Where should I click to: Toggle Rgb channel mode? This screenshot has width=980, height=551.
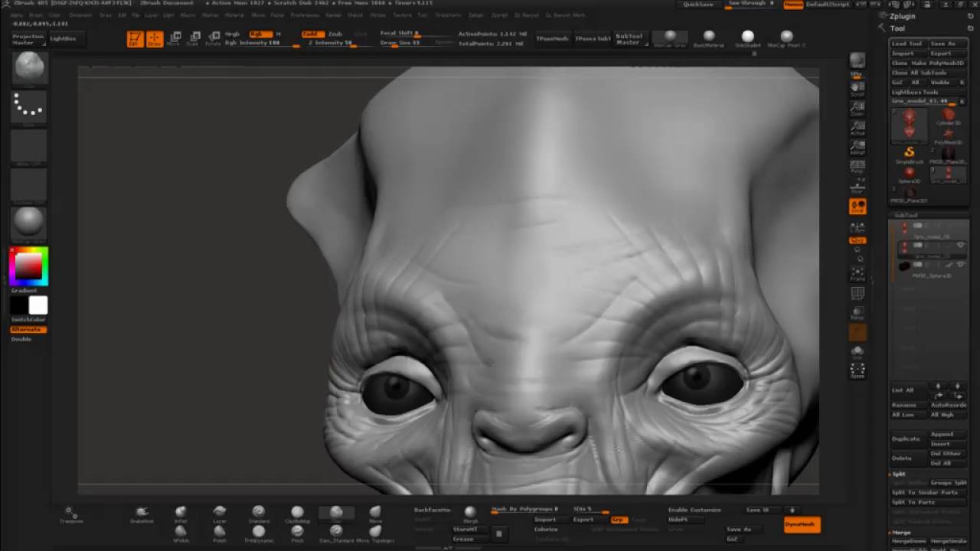tap(260, 34)
